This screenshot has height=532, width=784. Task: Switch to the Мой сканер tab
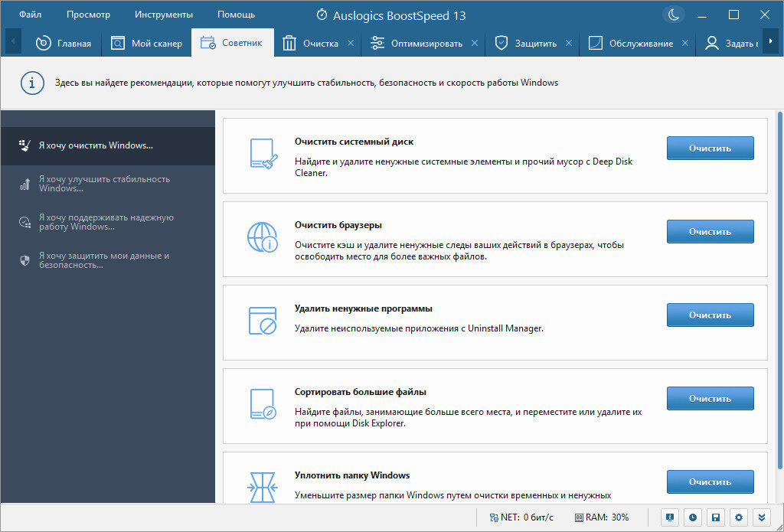click(x=146, y=44)
